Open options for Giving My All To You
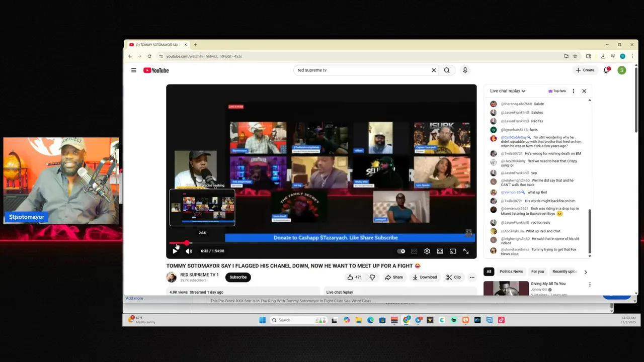The image size is (644, 362). 590,285
